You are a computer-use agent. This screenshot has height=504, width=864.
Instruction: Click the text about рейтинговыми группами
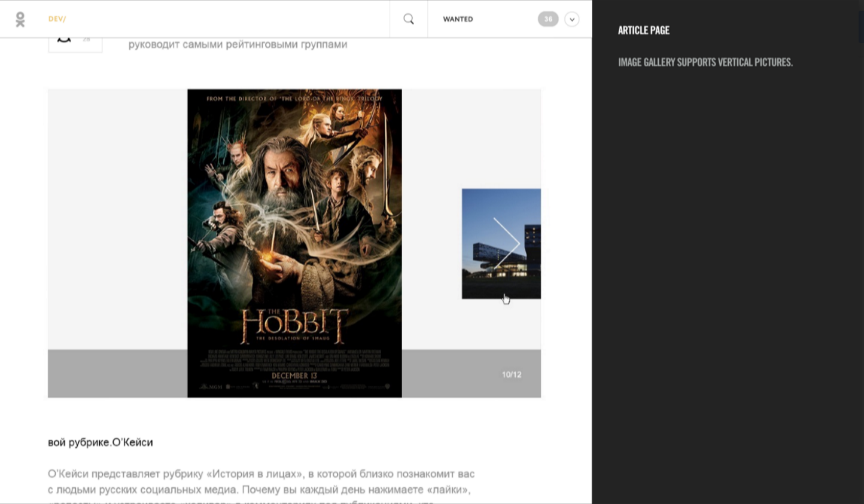pos(238,44)
